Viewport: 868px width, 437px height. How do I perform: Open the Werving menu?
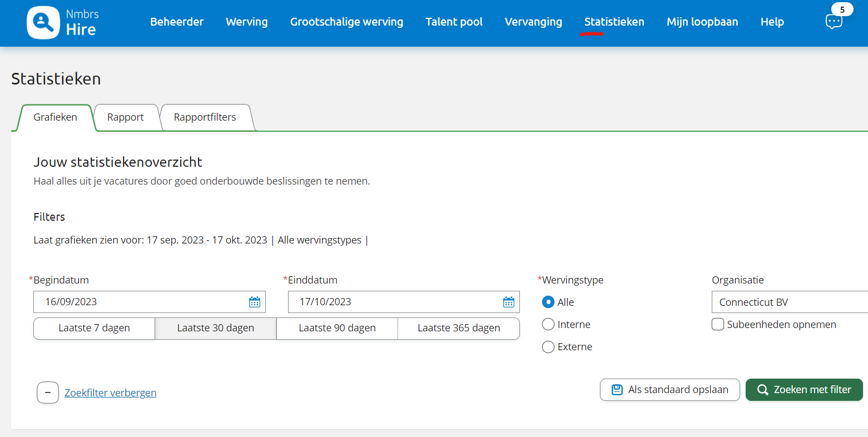point(247,22)
